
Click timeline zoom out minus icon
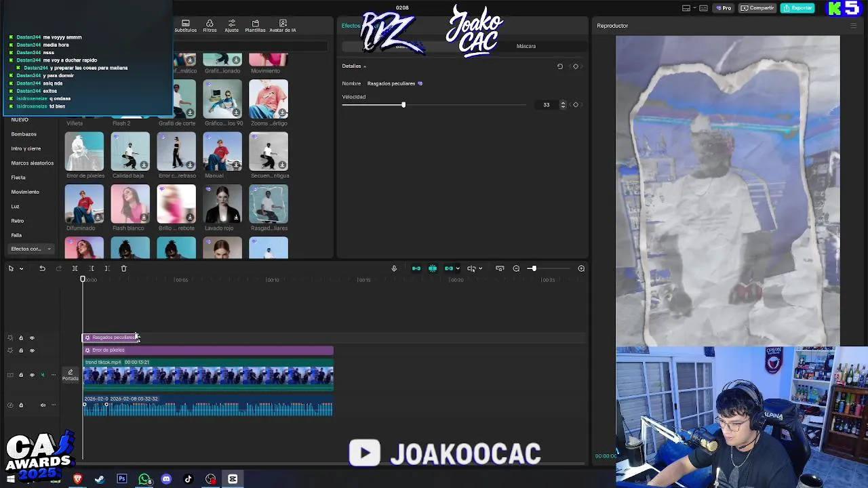pyautogui.click(x=516, y=268)
